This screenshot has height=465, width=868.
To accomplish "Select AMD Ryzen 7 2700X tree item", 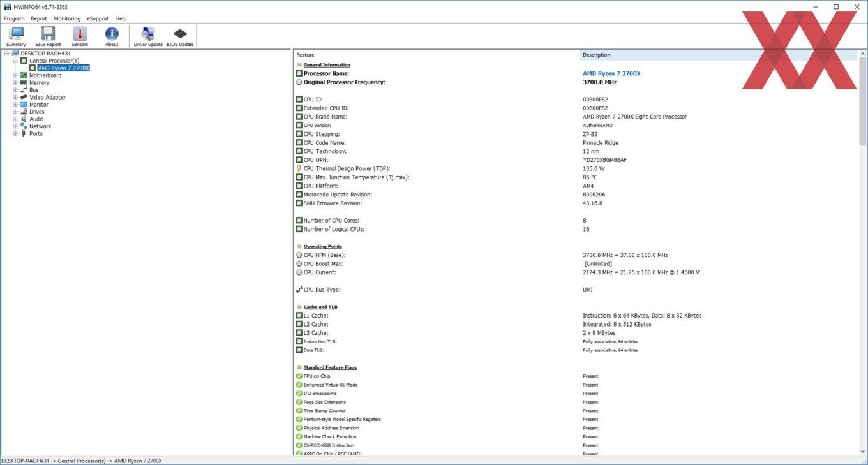I will [63, 68].
